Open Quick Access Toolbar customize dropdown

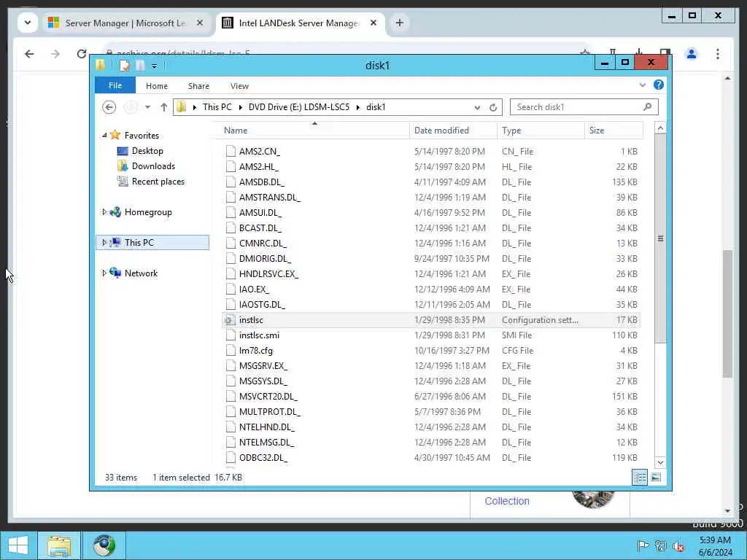coord(154,66)
